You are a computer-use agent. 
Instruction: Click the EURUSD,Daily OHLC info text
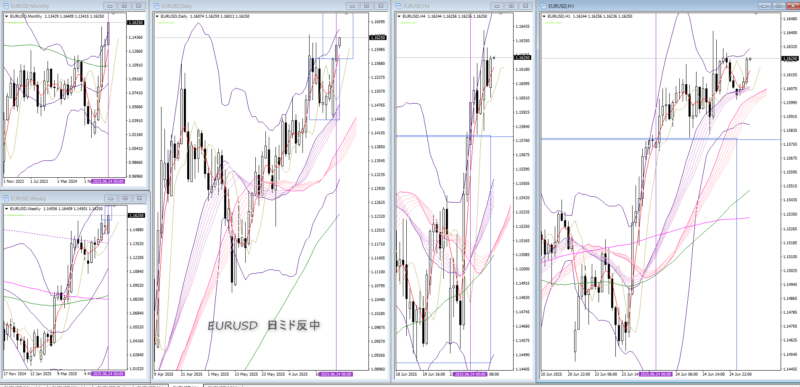pyautogui.click(x=205, y=16)
